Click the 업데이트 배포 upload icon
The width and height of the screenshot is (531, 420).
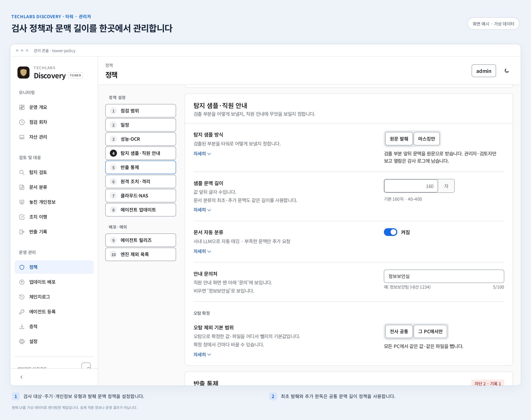(x=22, y=282)
